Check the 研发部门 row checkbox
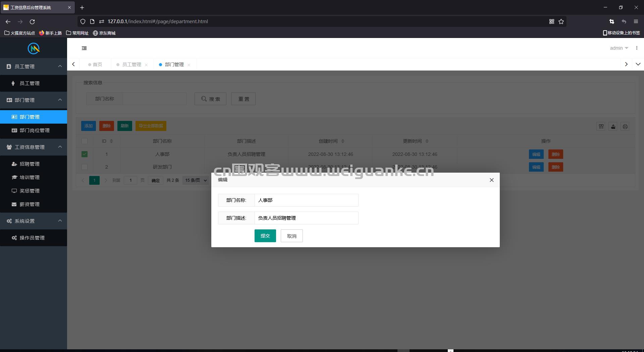The width and height of the screenshot is (644, 352). coord(85,167)
